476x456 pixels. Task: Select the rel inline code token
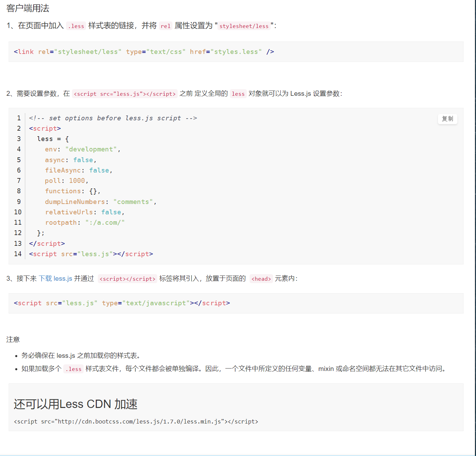pos(165,26)
